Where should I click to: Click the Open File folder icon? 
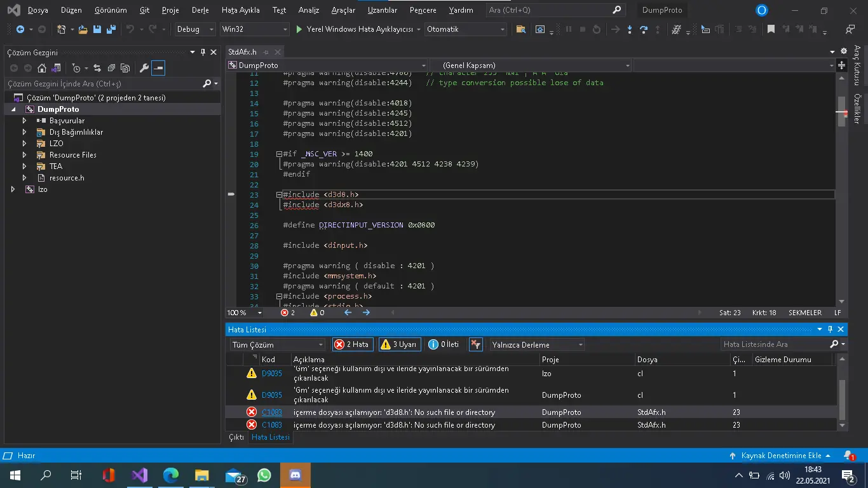pos(83,29)
